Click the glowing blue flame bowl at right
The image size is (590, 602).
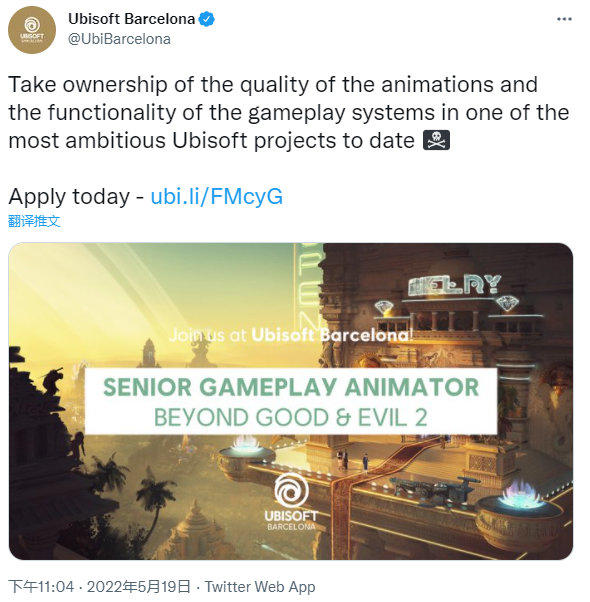522,494
